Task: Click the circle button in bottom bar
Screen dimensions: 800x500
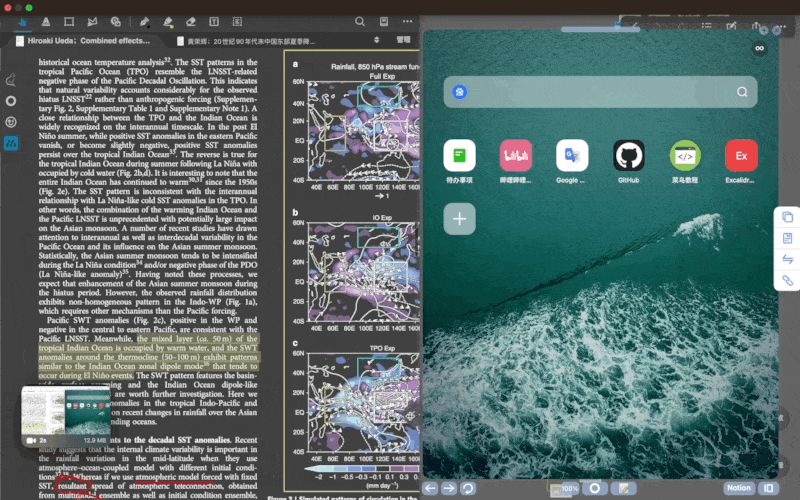Action: coord(595,488)
